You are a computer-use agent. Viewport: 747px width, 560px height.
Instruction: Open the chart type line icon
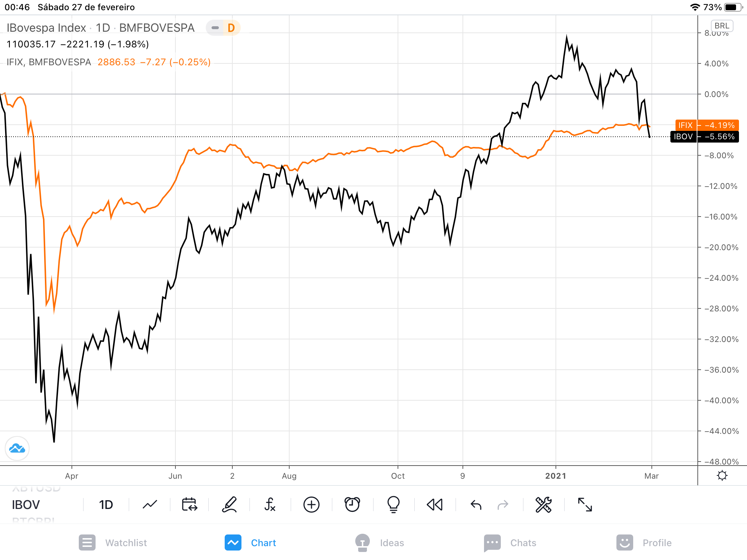[150, 505]
